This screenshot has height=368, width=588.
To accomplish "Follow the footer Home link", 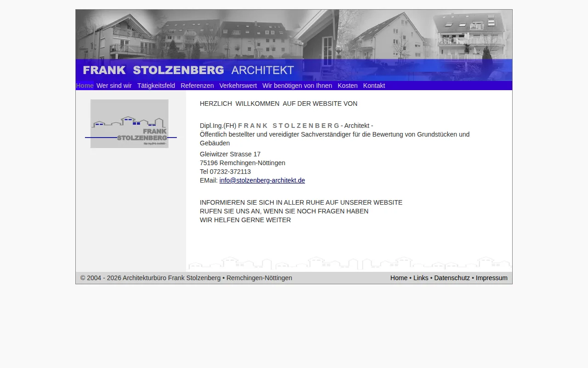I will pos(399,278).
